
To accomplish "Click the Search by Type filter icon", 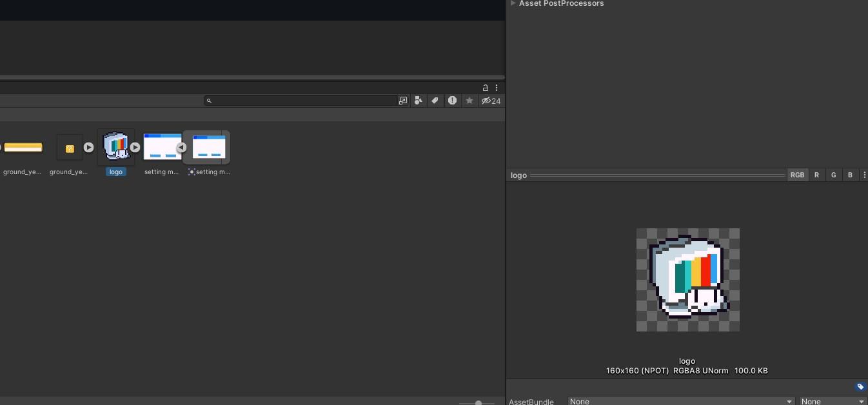I will click(x=419, y=101).
